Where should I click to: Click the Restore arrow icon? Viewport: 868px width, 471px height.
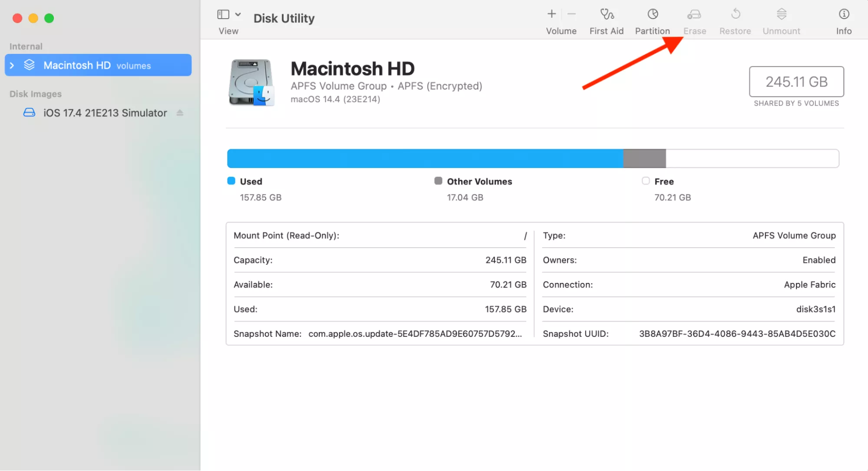735,14
